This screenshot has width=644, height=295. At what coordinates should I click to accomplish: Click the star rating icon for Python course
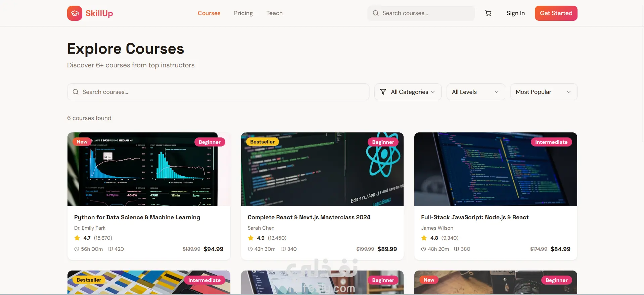click(x=77, y=238)
